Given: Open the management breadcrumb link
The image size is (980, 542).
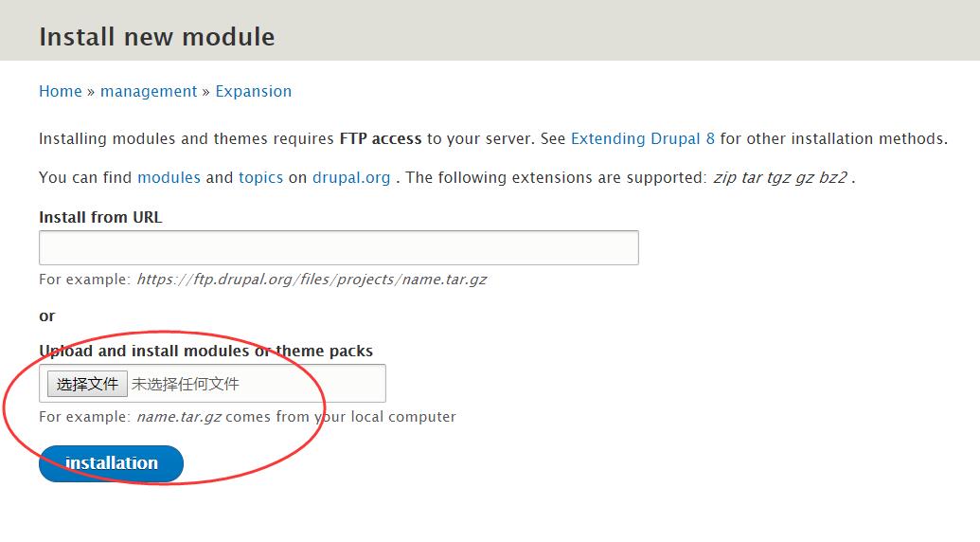Looking at the screenshot, I should (149, 91).
